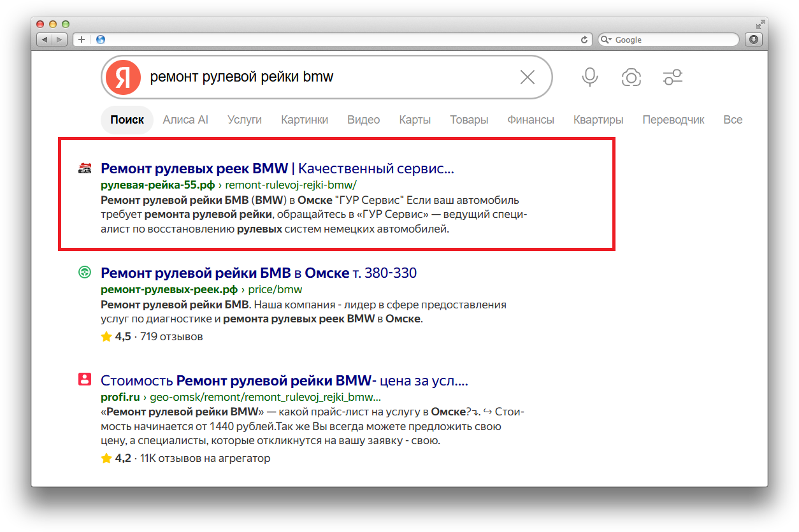Go forward with browser forward arrow
799x532 pixels.
(x=59, y=40)
